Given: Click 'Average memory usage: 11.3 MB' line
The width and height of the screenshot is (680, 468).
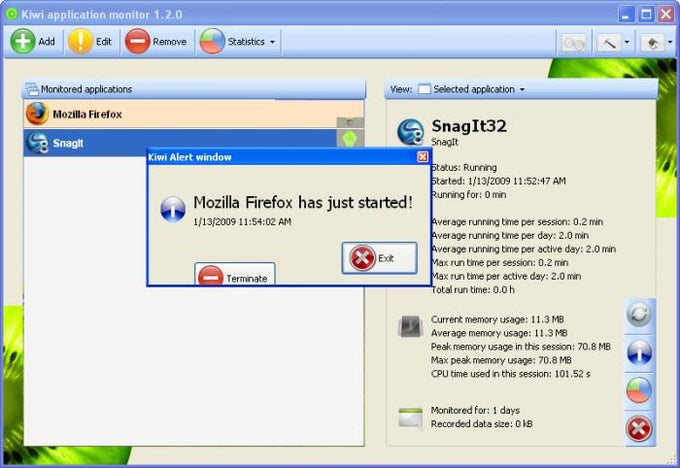Looking at the screenshot, I should pyautogui.click(x=499, y=333).
